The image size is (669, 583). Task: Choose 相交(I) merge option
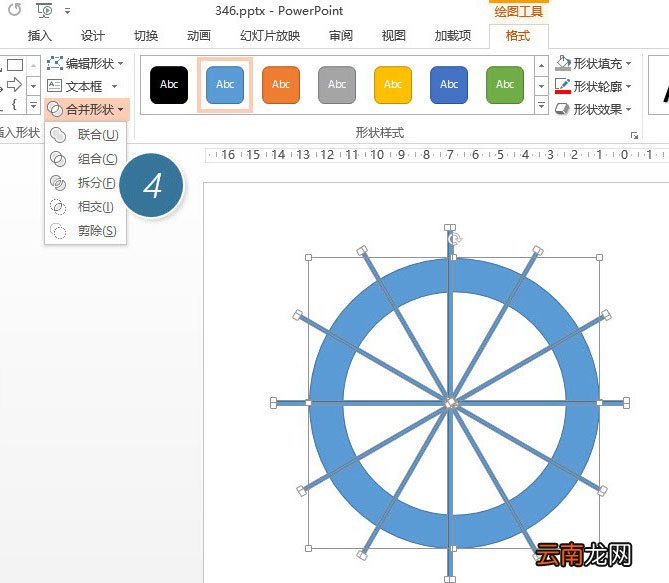(85, 207)
